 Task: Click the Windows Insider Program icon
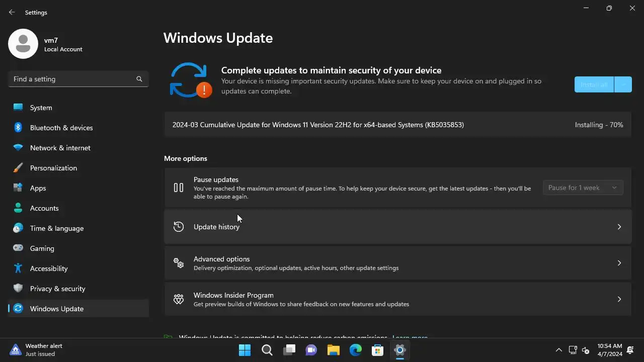point(179,299)
